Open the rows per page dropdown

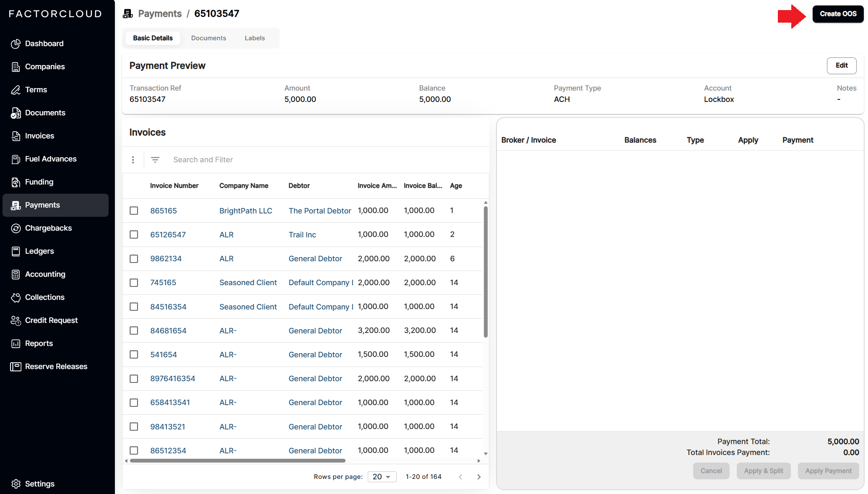pos(382,477)
